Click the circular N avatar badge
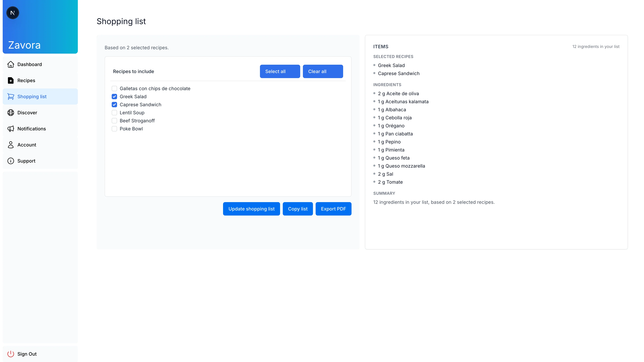644x362 pixels. coord(13,13)
